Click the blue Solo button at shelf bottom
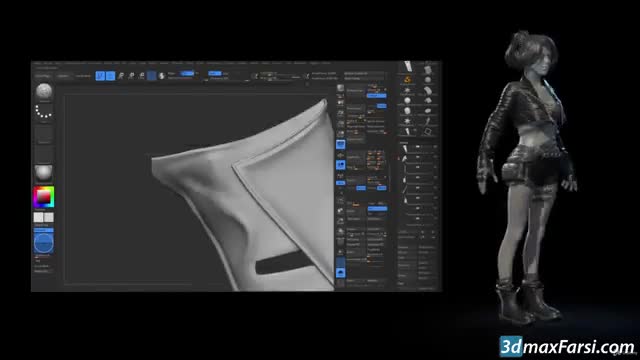Image resolution: width=640 pixels, height=360 pixels. pos(340,272)
